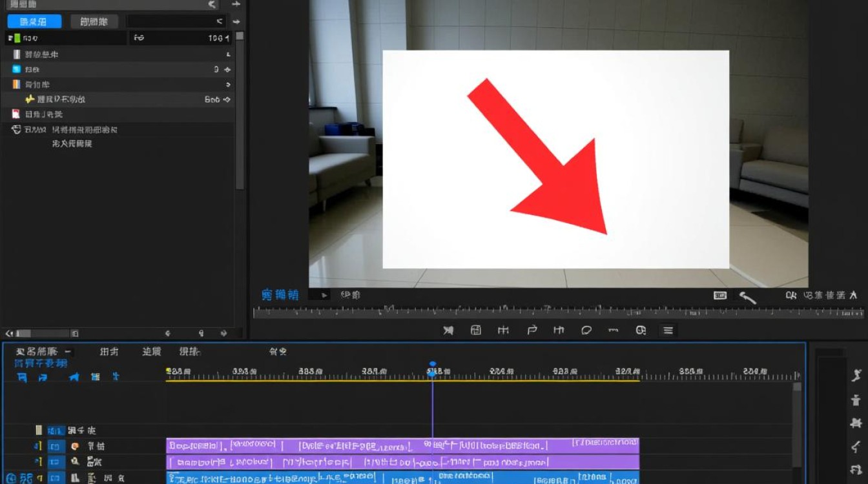This screenshot has width=868, height=484.
Task: Click the effects panel vertical scrollbar thumb
Action: (240, 36)
